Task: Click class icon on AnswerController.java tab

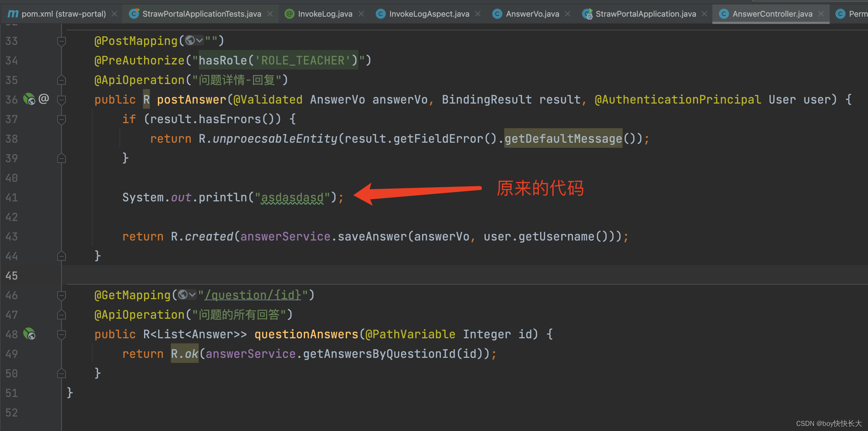Action: tap(724, 14)
